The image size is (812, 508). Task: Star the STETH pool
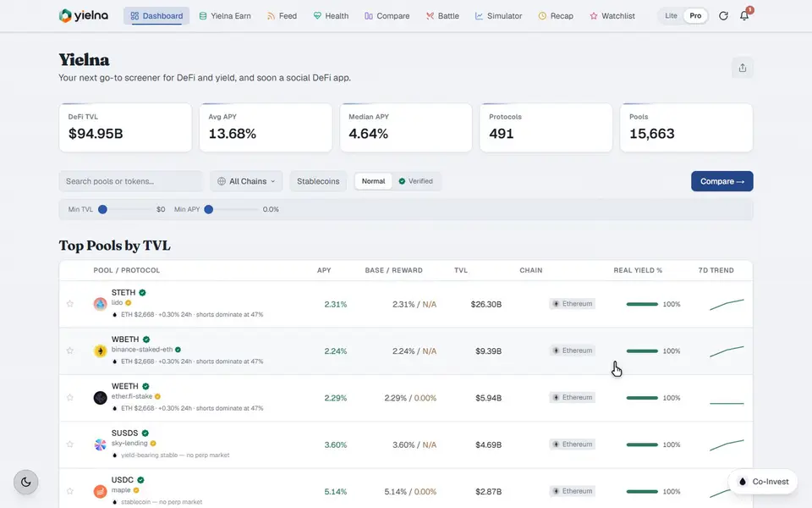[x=70, y=304]
